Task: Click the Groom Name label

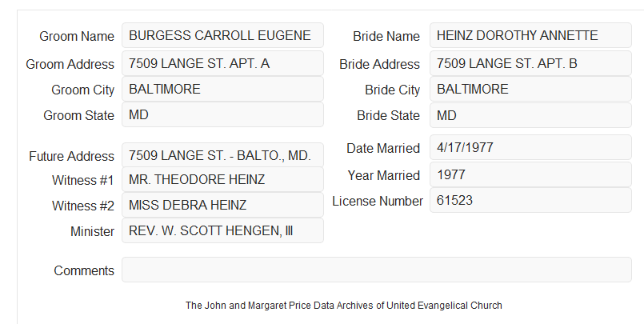Action: (77, 36)
